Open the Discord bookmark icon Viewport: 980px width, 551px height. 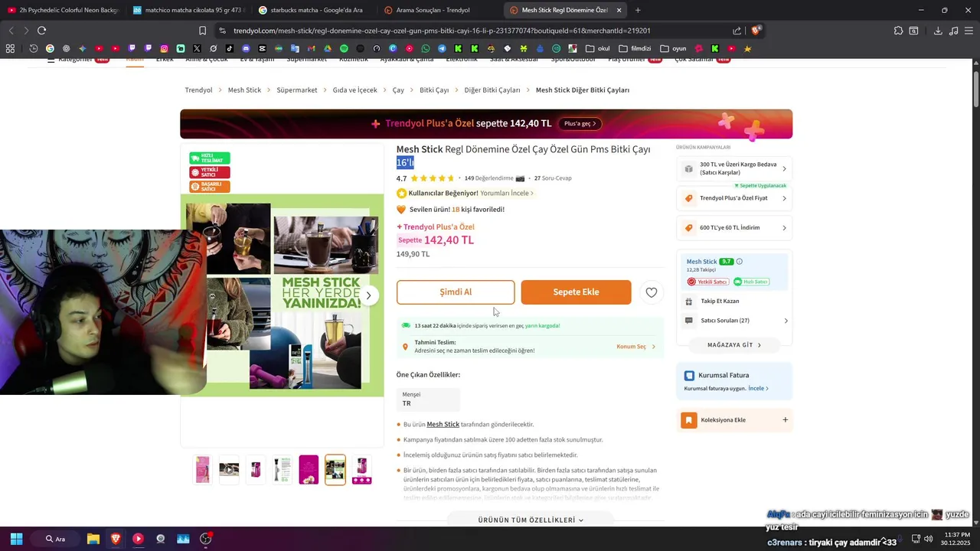pos(246,48)
